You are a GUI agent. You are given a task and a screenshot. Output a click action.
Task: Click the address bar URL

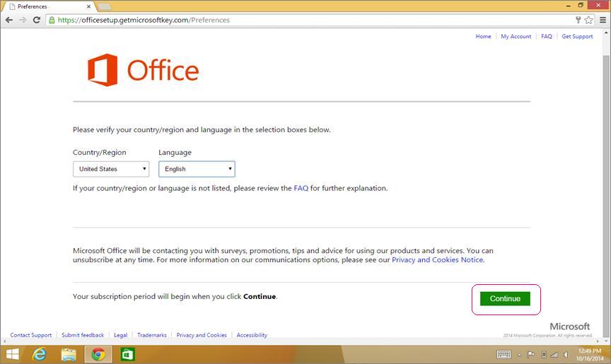(144, 20)
